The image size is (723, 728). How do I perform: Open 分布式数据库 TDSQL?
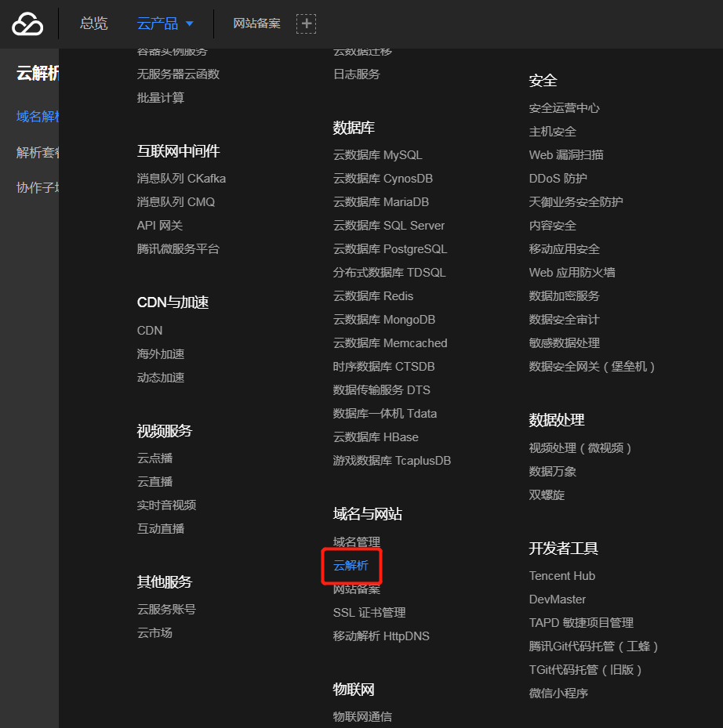390,273
